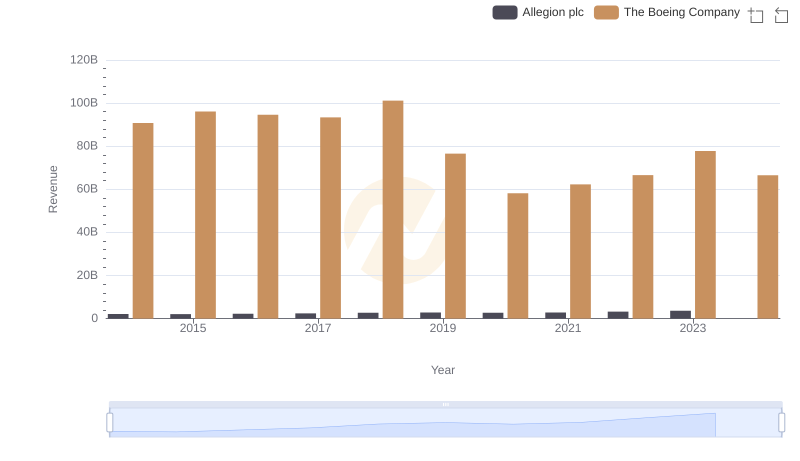This screenshot has width=800, height=461.
Task: Click the 60B y-axis label
Action: tap(87, 189)
